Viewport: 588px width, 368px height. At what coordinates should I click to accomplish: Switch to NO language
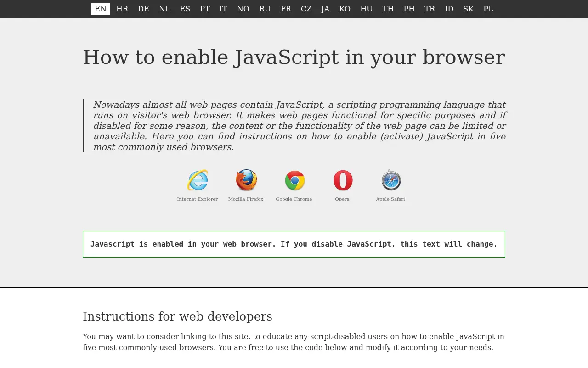pyautogui.click(x=243, y=9)
